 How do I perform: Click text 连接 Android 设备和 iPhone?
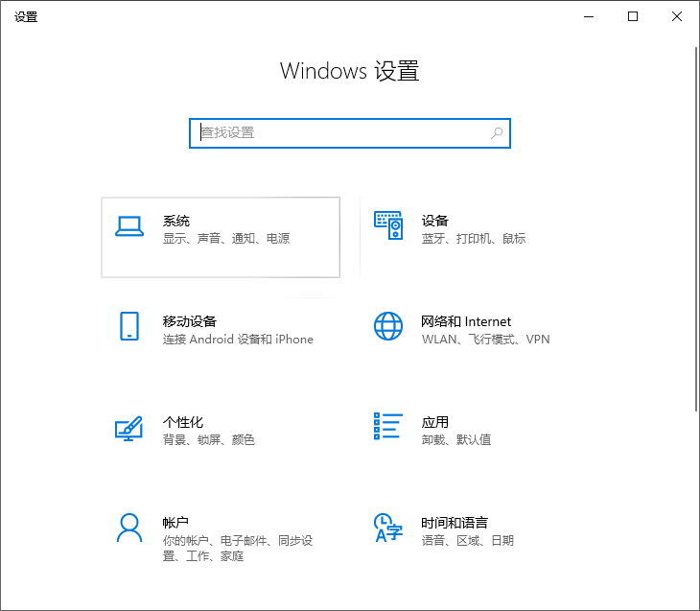pyautogui.click(x=238, y=340)
